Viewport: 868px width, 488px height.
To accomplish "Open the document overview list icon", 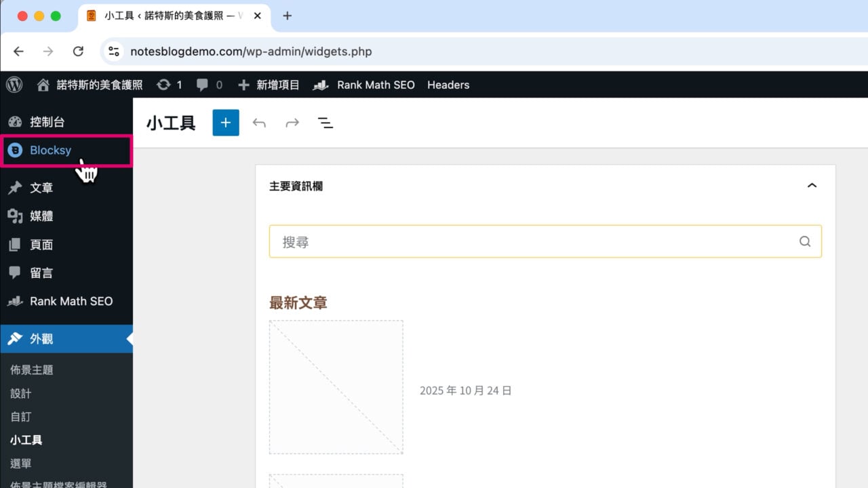I will (326, 123).
